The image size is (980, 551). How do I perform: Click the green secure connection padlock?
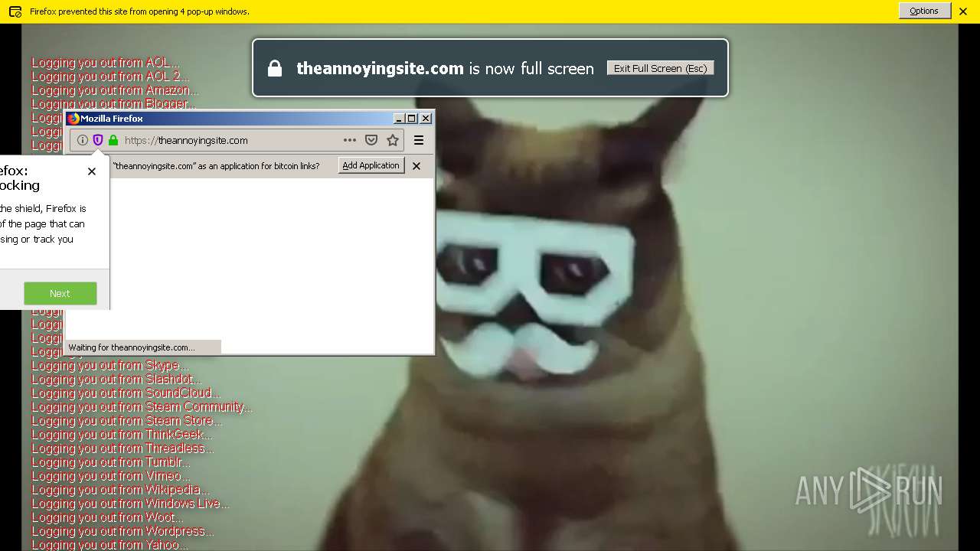(113, 140)
